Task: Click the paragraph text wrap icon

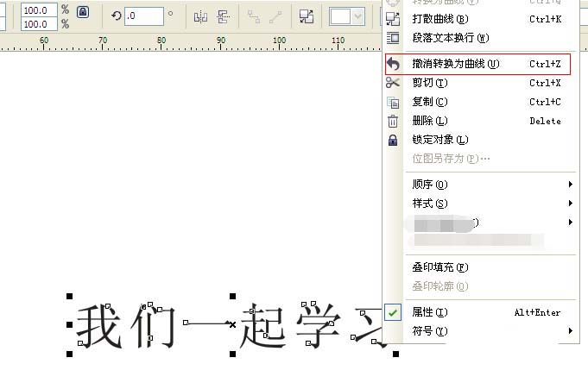Action: click(393, 38)
